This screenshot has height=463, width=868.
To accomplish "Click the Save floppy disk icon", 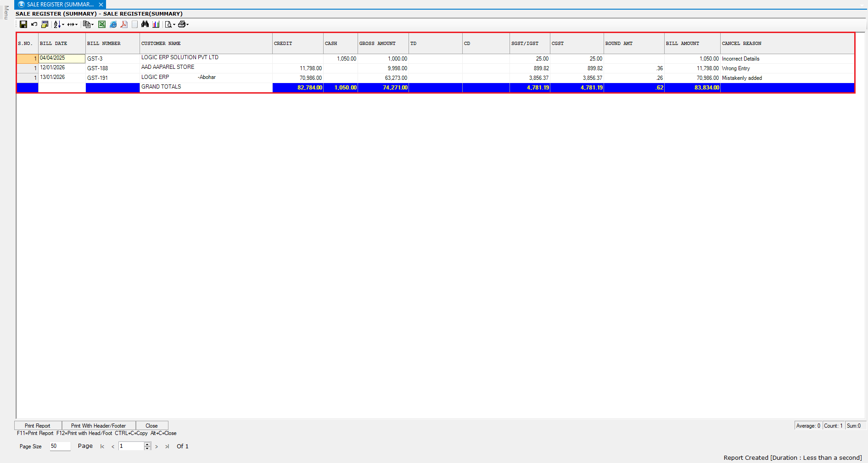I will click(x=23, y=25).
